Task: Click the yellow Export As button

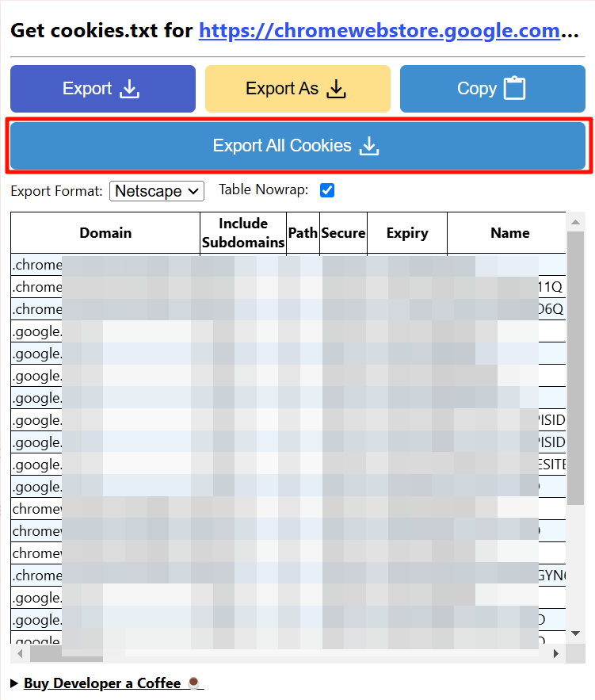Action: (x=298, y=89)
